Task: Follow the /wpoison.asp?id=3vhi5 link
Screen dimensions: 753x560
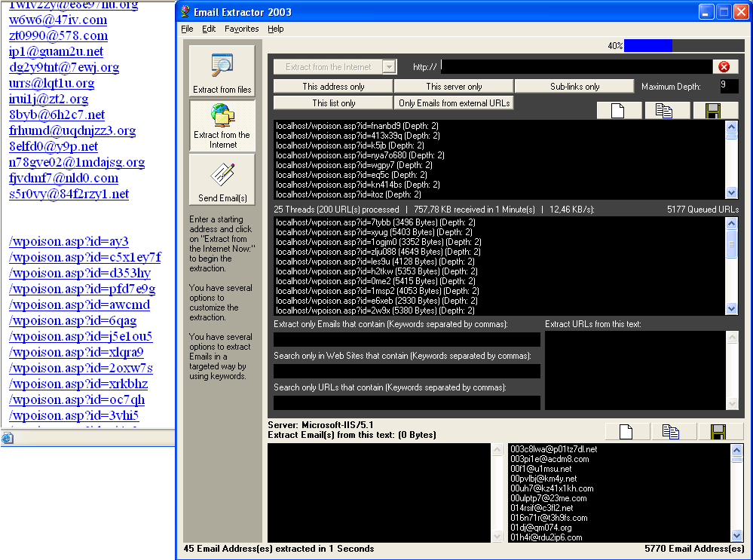Action: click(74, 415)
